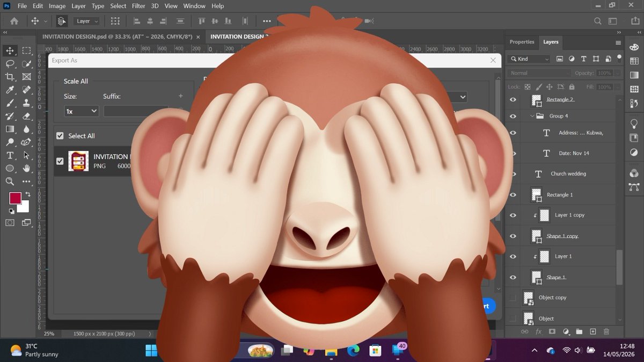Toggle the INVITATION asset checkbox
This screenshot has width=644, height=362.
pos(60,161)
